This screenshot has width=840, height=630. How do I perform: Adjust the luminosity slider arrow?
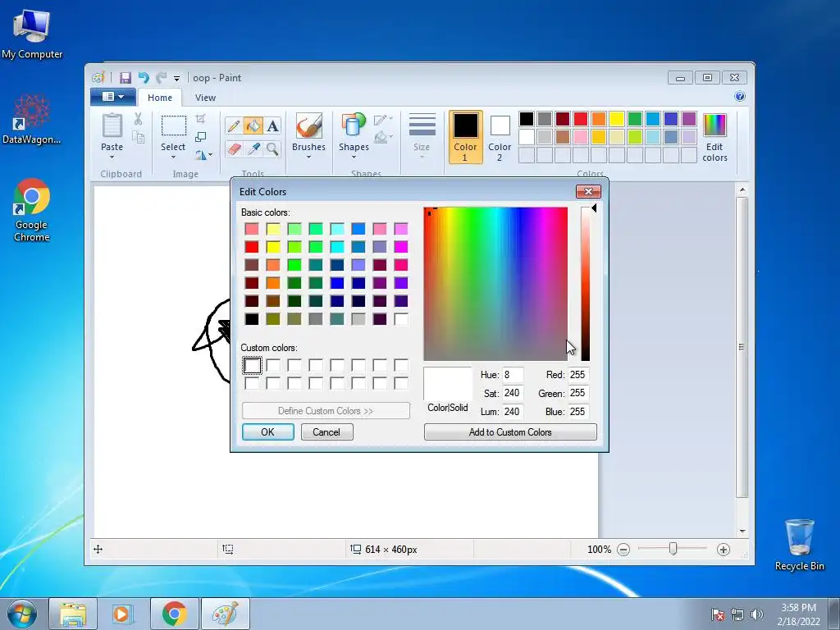coord(594,208)
